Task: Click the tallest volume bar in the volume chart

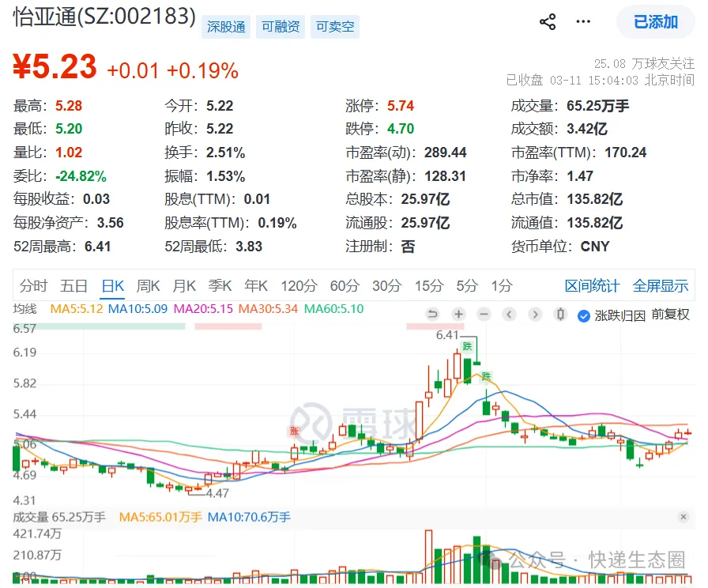Action: point(428,557)
